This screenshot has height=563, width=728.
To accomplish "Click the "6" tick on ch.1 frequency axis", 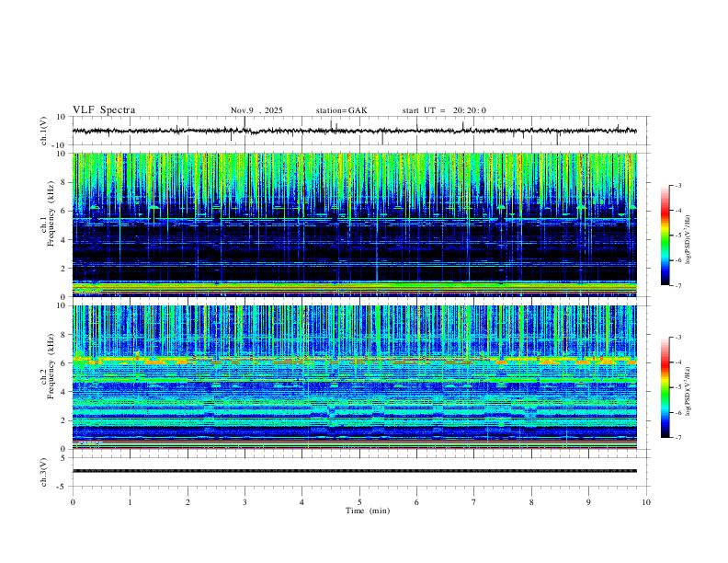I will click(x=63, y=211).
